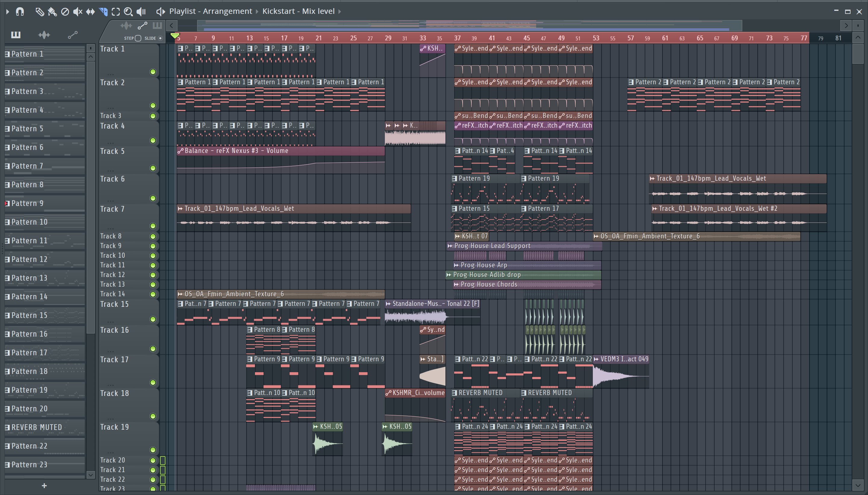Select the Slip tool

90,11
